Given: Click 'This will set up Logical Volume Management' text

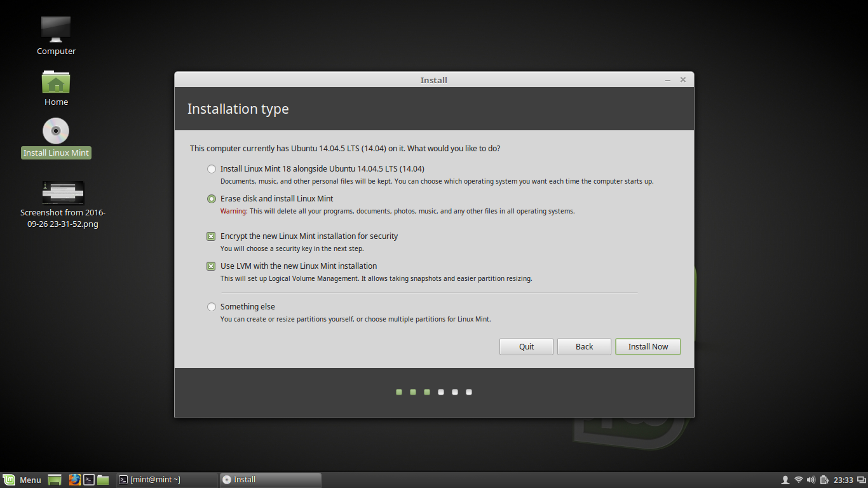Looking at the screenshot, I should (376, 278).
